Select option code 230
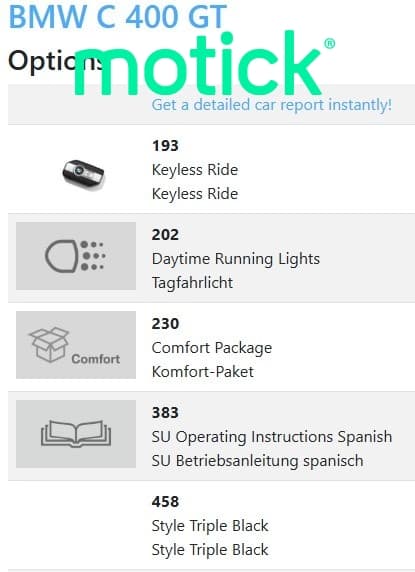415x572 pixels. tap(165, 324)
